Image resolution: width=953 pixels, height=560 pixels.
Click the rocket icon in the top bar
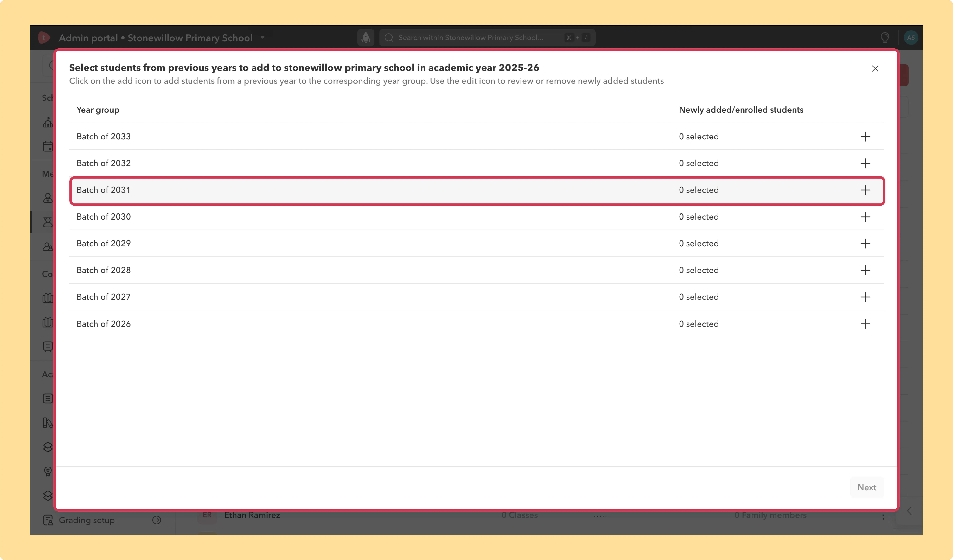(366, 37)
